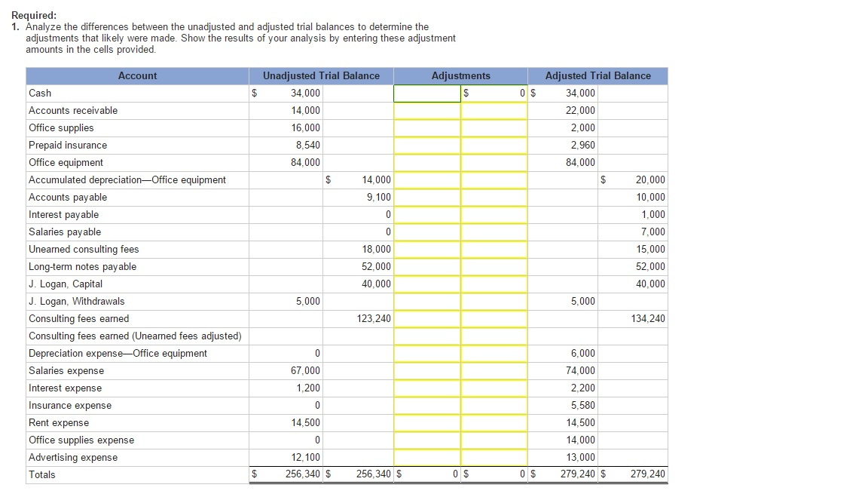Select the Accounts receivable adjustment cell
868x500 pixels.
coord(426,110)
